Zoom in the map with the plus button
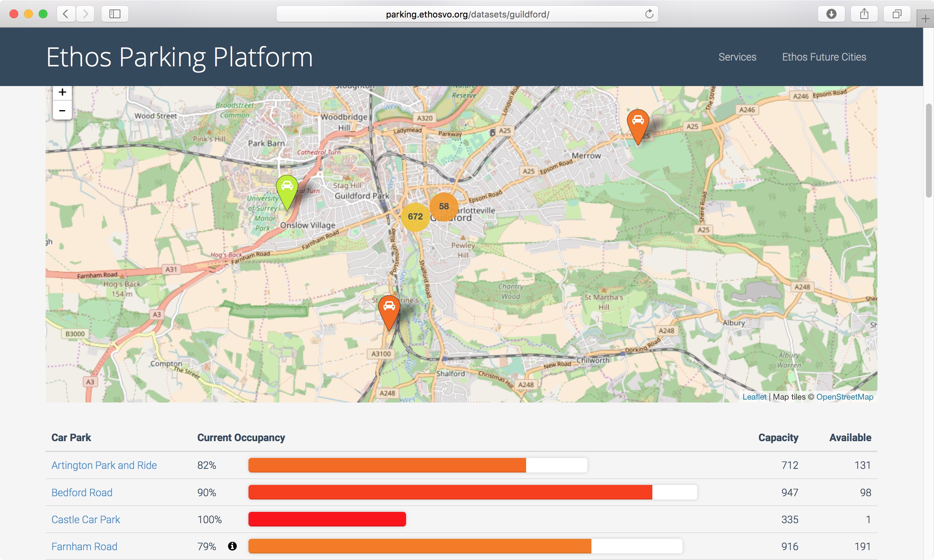The width and height of the screenshot is (934, 560). [x=62, y=93]
